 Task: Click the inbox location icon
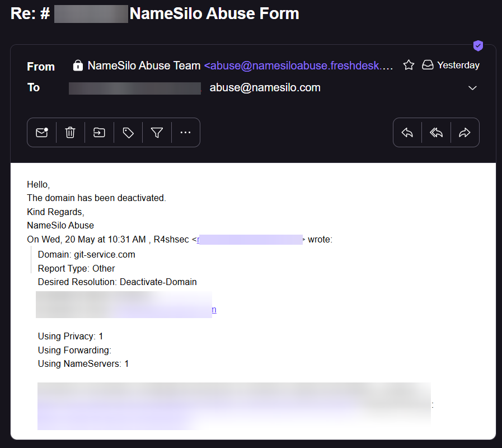[x=428, y=65]
